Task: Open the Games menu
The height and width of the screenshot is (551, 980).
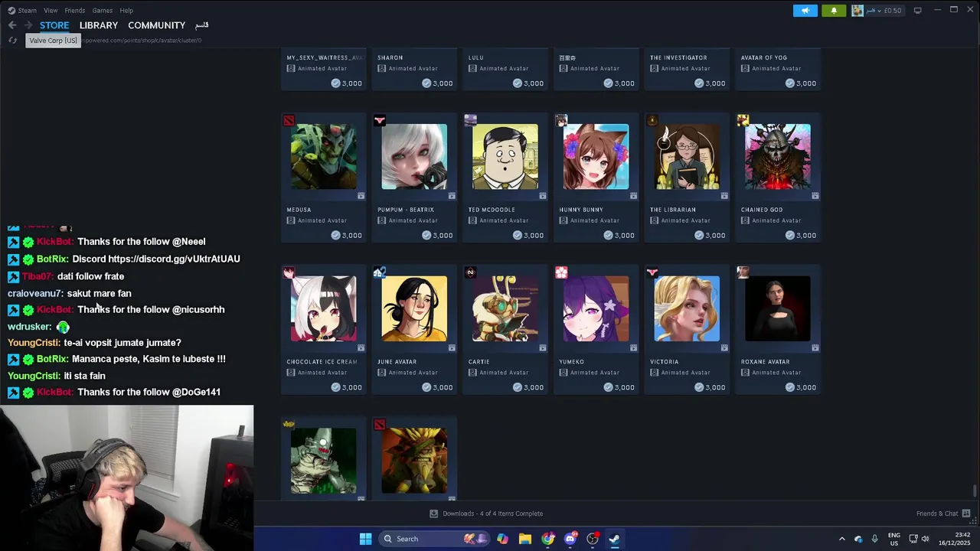Action: [102, 10]
